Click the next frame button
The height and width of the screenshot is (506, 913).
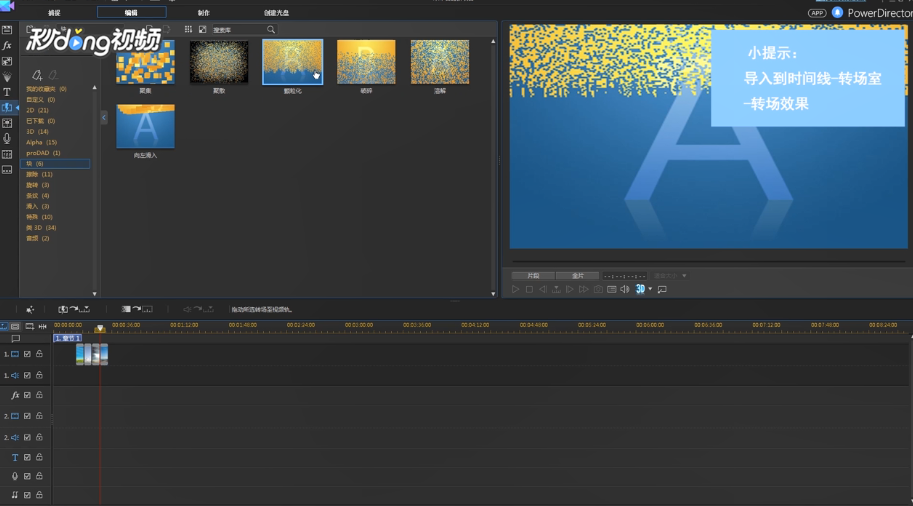(569, 289)
